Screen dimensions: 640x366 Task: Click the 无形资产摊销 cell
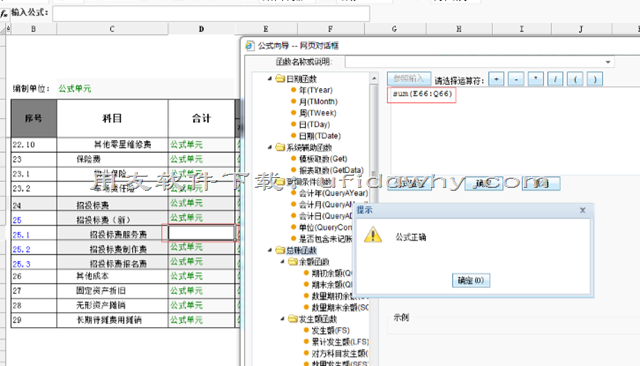click(112, 305)
